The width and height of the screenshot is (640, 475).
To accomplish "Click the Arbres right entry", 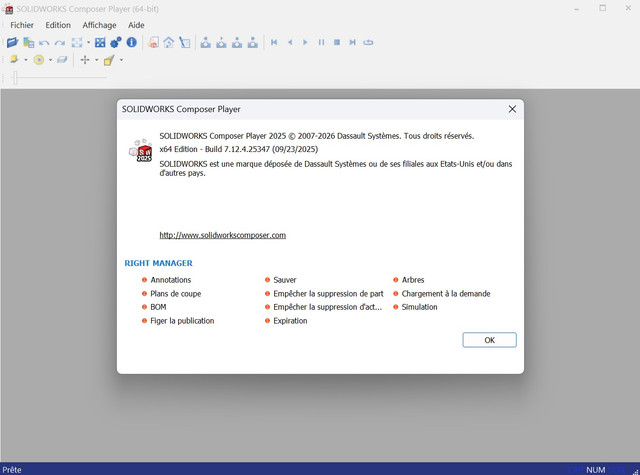I will (413, 280).
